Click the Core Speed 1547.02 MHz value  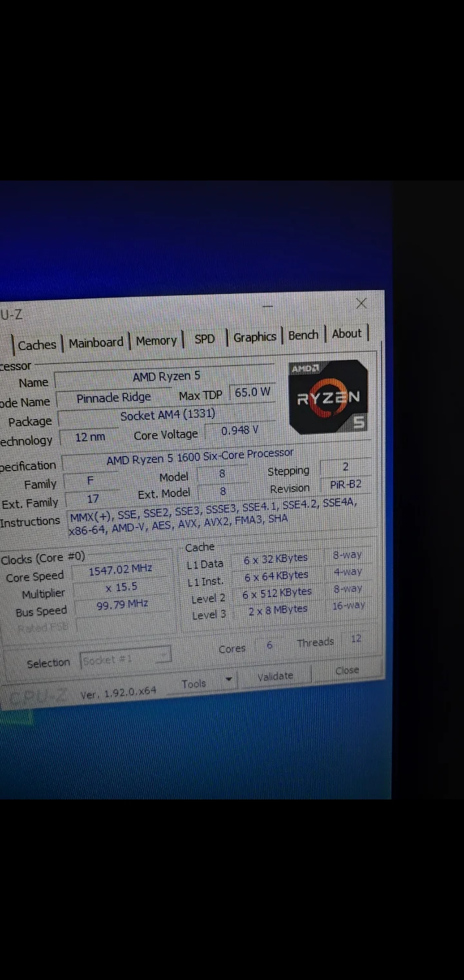pos(121,570)
